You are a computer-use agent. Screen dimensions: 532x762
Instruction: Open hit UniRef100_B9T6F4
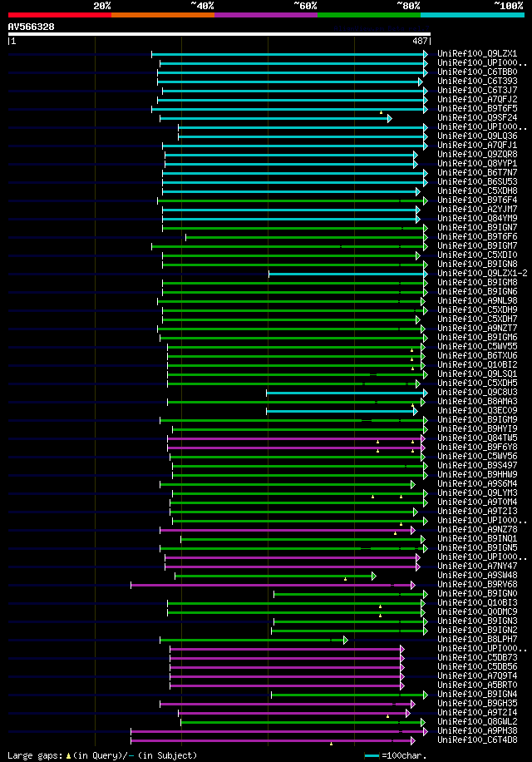[x=477, y=200]
